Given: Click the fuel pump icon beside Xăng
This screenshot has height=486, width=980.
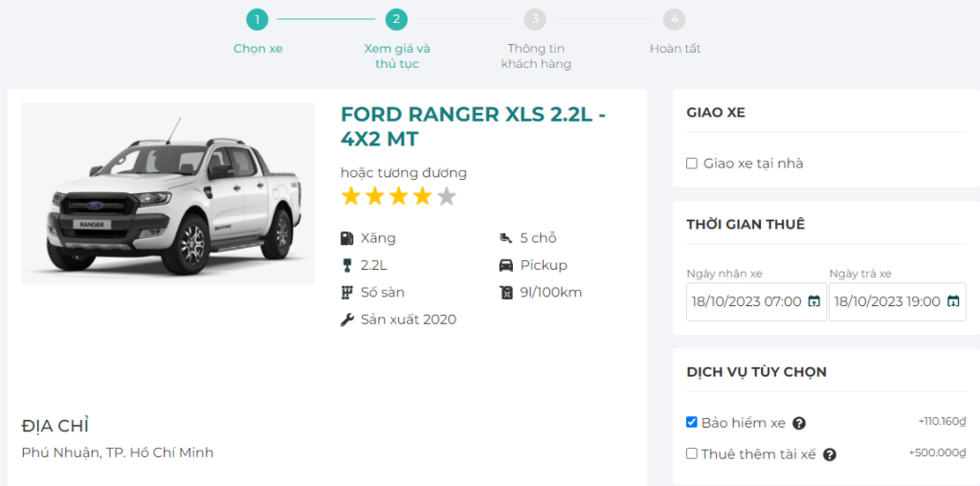Looking at the screenshot, I should click(346, 238).
